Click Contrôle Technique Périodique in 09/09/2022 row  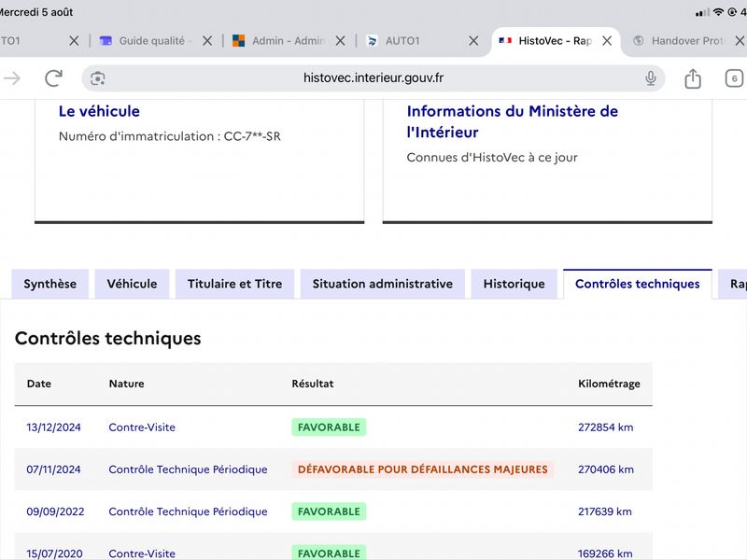pyautogui.click(x=188, y=511)
